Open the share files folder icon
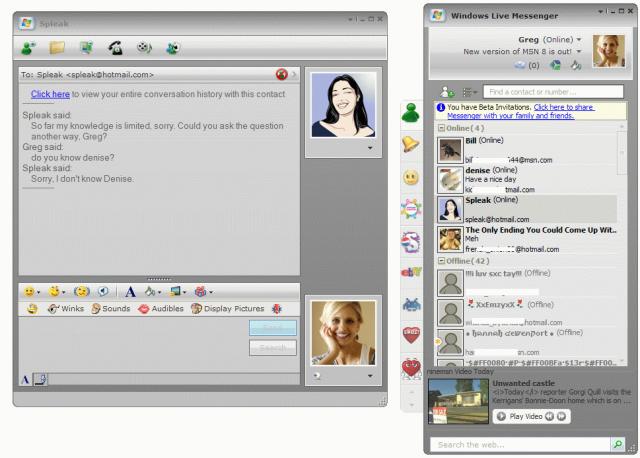Image resolution: width=640 pixels, height=458 pixels. [57, 48]
